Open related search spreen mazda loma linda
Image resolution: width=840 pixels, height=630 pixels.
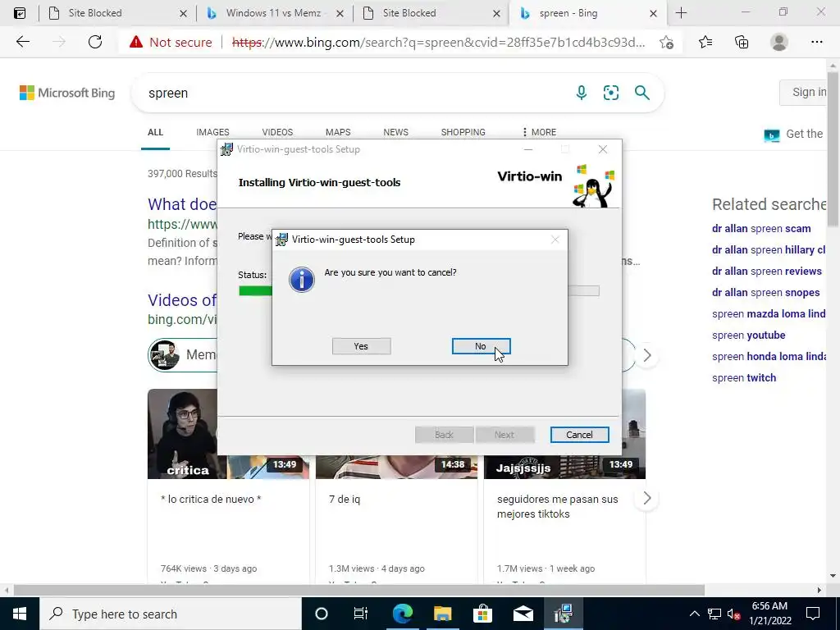click(x=769, y=314)
